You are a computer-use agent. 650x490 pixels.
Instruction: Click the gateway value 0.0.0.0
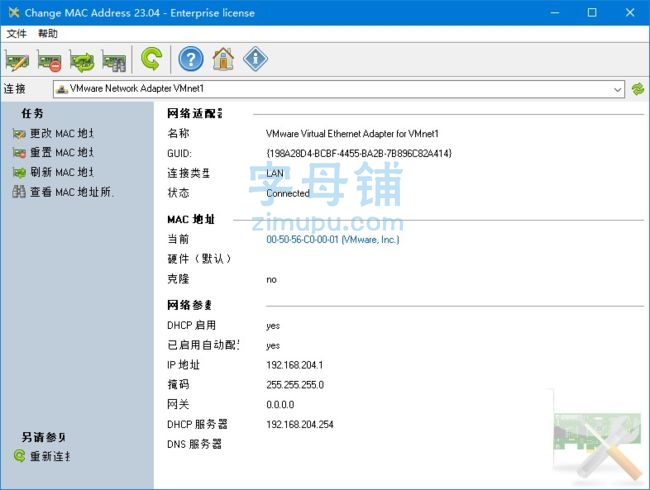pyautogui.click(x=280, y=405)
